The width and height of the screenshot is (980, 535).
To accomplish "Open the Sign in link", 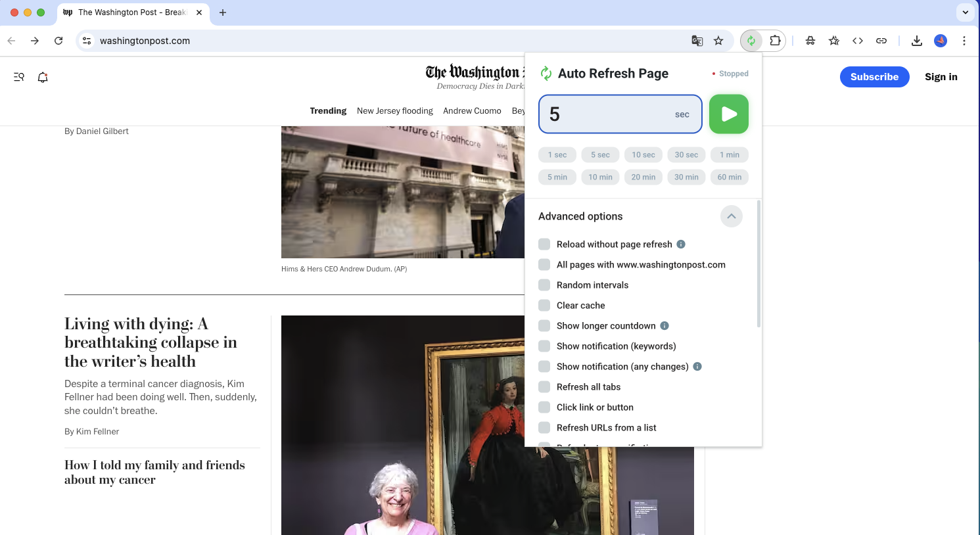I will 941,77.
